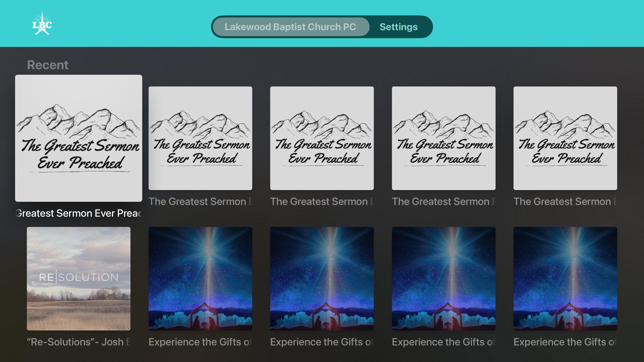Viewport: 644px width, 362px height.
Task: Open third Experience the Gifts star thumbnail
Action: point(444,279)
